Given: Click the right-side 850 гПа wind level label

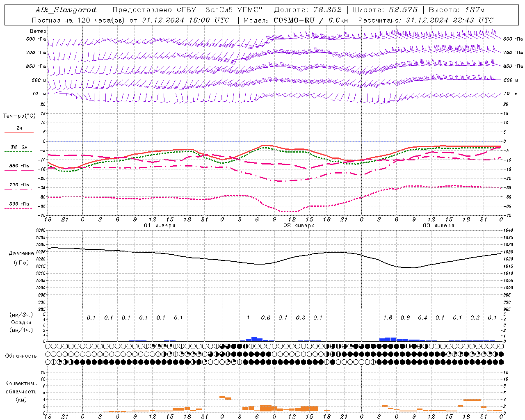Looking at the screenshot, I should 513,66.
